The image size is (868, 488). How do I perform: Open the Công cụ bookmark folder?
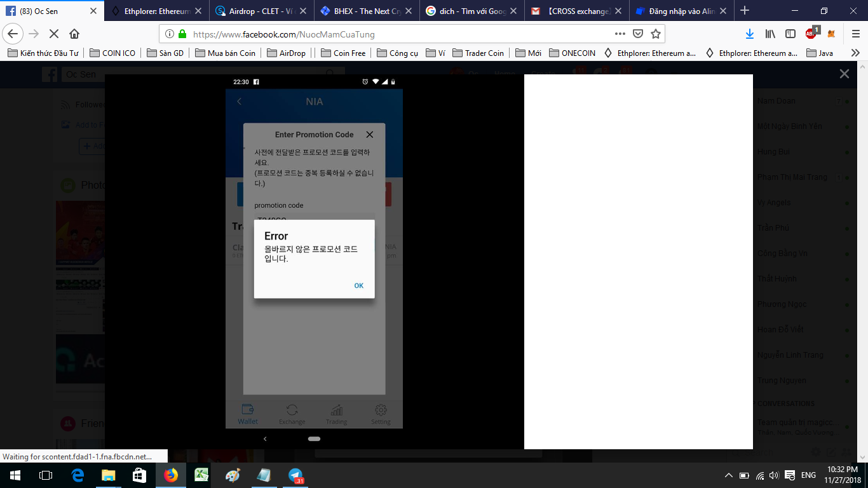[x=397, y=53]
